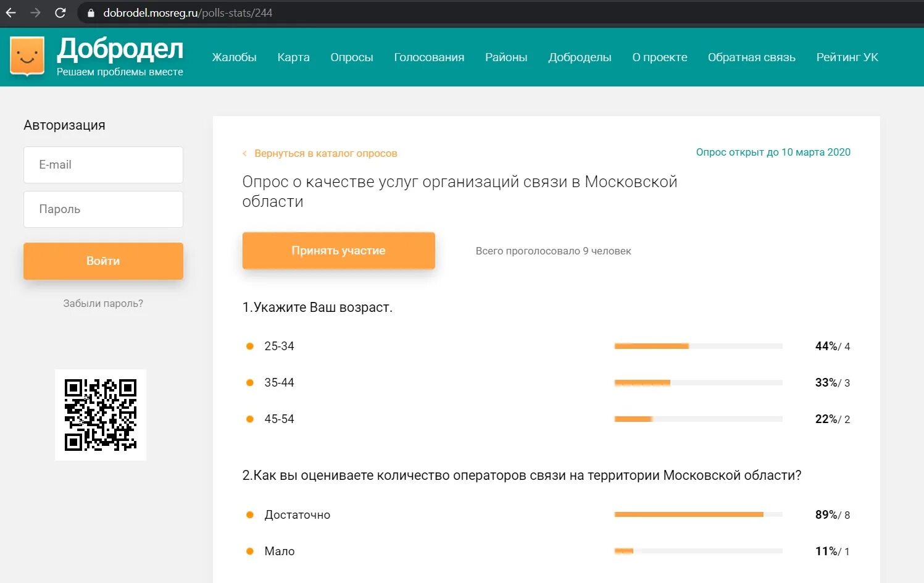Viewport: 924px width, 583px height.
Task: Click the Принять участие button
Action: tap(338, 251)
